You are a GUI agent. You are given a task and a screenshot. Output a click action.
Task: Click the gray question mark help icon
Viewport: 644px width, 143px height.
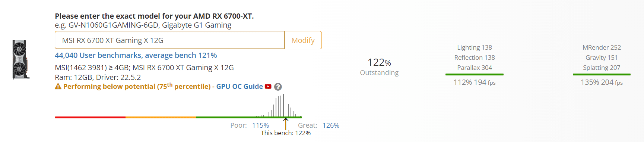pyautogui.click(x=278, y=87)
